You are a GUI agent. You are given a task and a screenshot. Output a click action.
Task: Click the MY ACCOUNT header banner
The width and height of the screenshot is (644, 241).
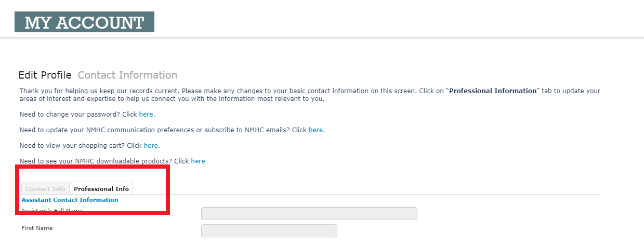tap(84, 22)
